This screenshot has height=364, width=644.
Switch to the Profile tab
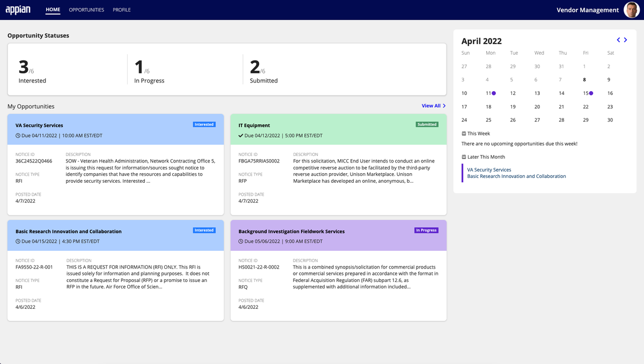(121, 10)
